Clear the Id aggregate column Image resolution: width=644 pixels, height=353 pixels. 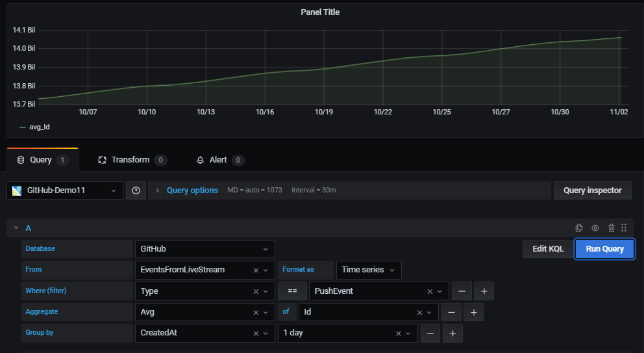[x=419, y=312]
